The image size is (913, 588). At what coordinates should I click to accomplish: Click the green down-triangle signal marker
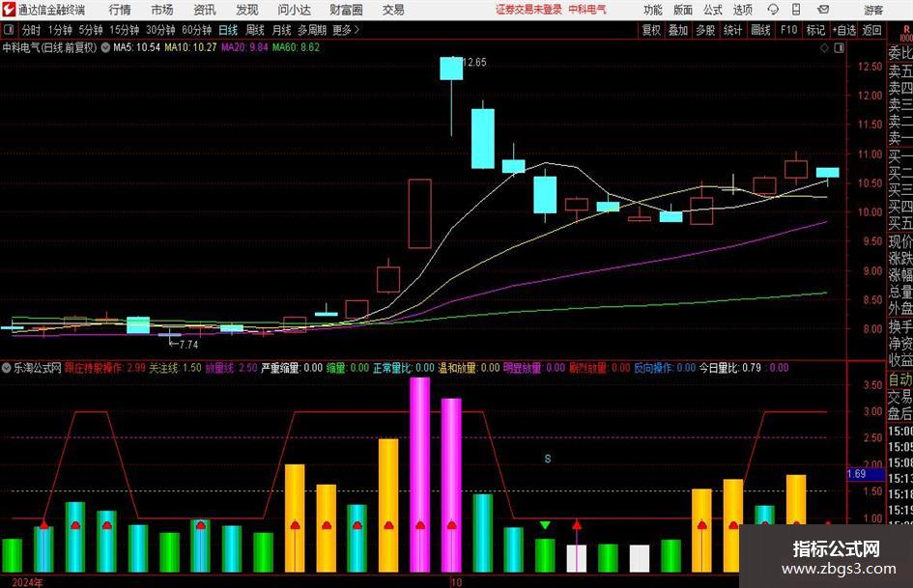click(545, 525)
